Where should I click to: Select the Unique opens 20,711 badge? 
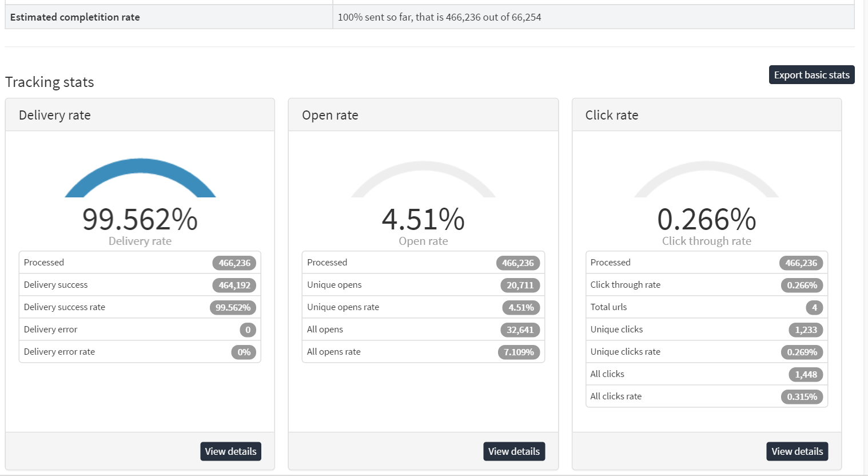[520, 285]
